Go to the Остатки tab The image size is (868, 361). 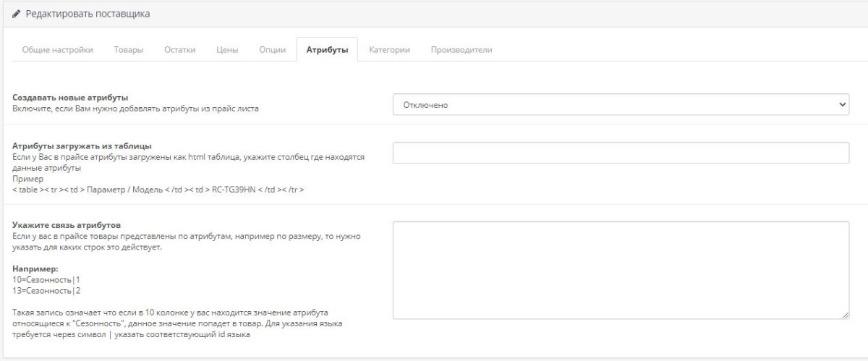[x=179, y=50]
